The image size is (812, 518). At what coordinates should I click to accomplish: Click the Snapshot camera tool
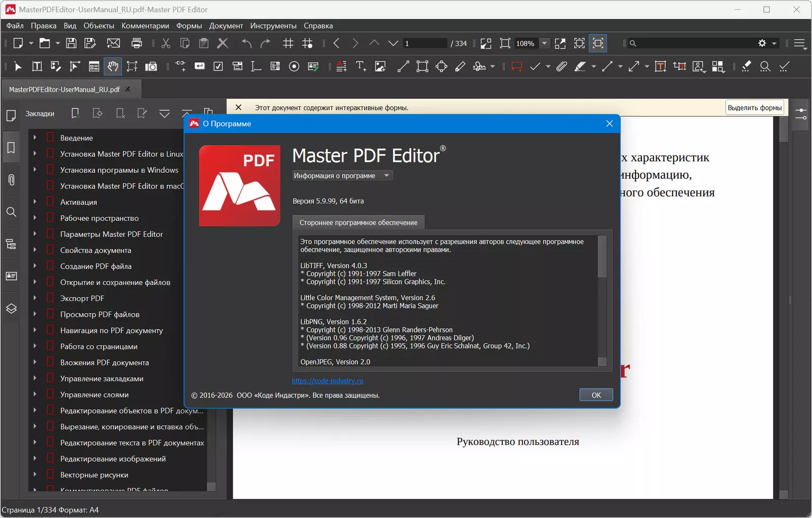click(x=151, y=67)
